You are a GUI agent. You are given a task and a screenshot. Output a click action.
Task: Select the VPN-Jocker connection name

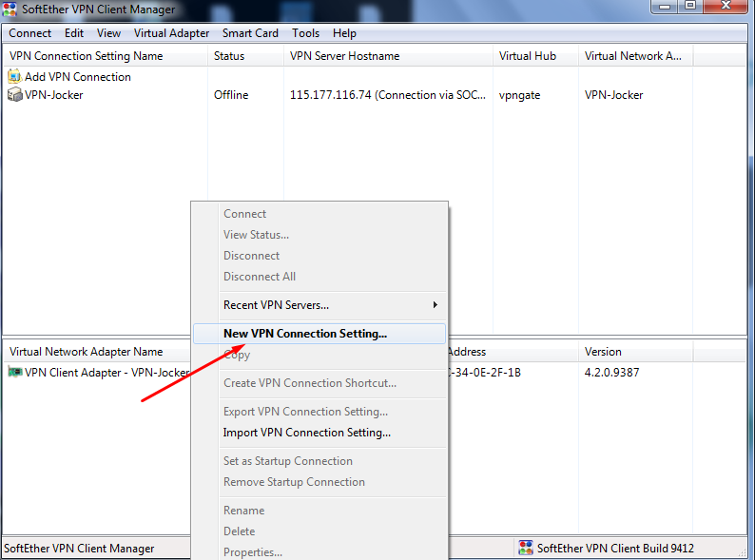[x=54, y=95]
